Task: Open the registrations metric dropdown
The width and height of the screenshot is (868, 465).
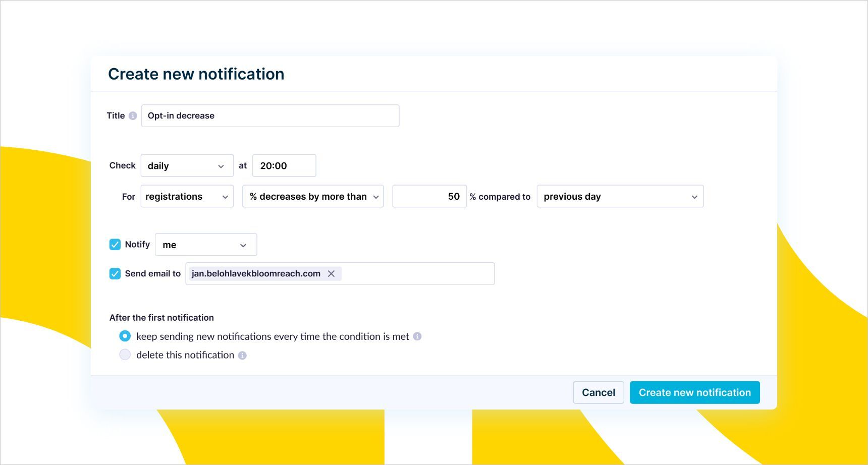Action: coord(187,196)
